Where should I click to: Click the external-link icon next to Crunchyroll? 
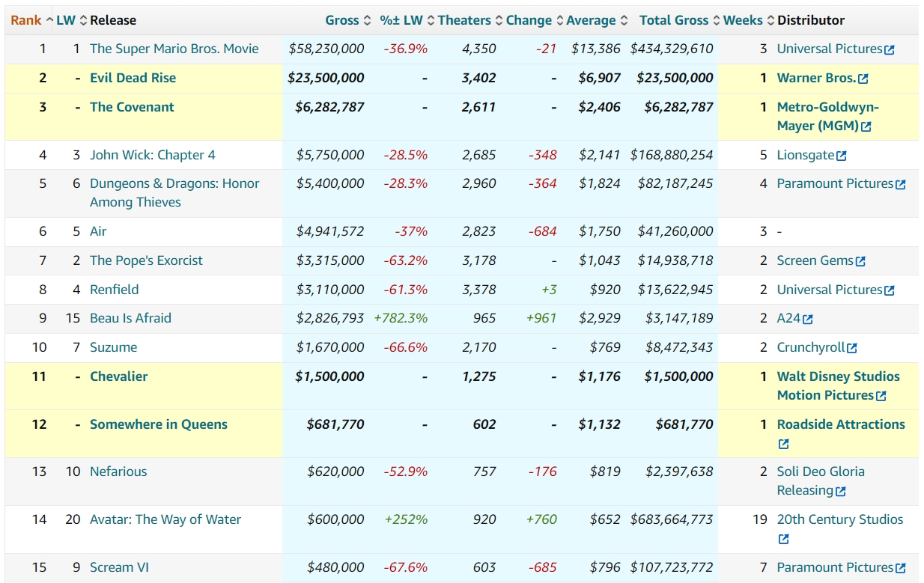pos(852,348)
